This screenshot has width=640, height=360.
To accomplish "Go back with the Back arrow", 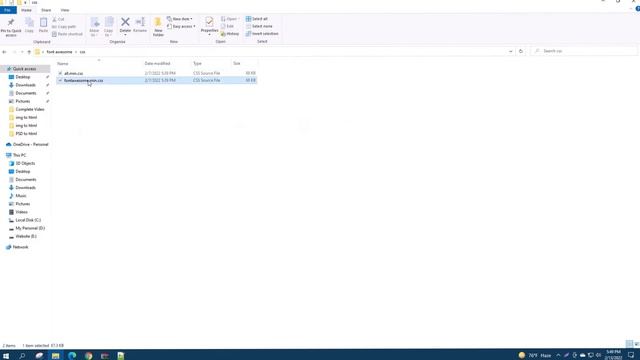I will pyautogui.click(x=4, y=52).
